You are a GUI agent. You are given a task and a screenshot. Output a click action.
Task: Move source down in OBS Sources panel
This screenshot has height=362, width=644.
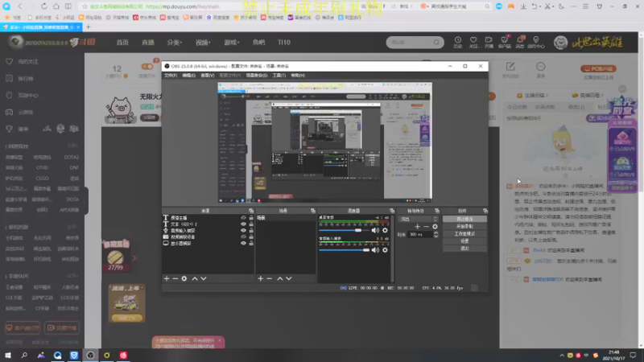point(204,278)
